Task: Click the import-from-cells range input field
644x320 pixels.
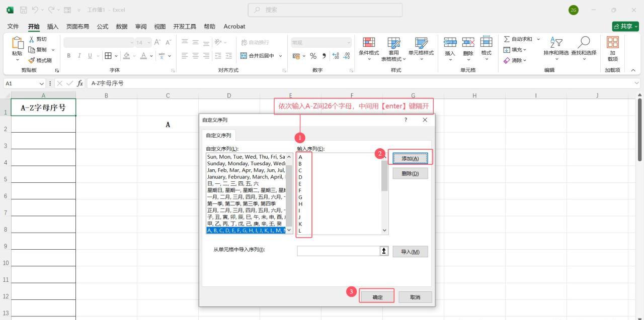Action: pos(339,251)
